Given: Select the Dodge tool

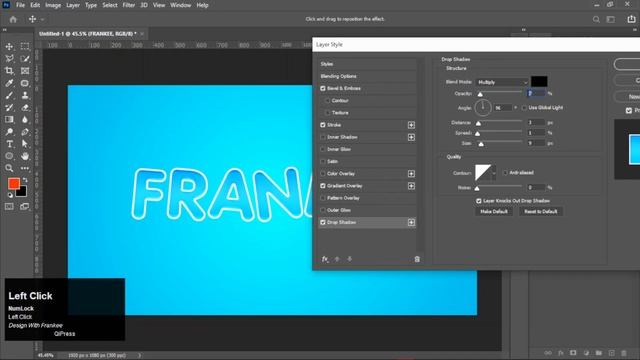Looking at the screenshot, I should pyautogui.click(x=9, y=132).
